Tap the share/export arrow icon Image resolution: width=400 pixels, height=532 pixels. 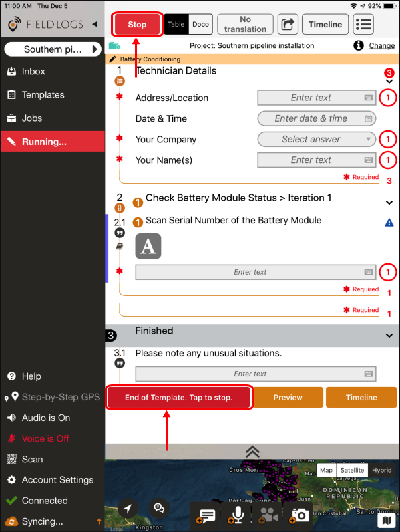(288, 25)
